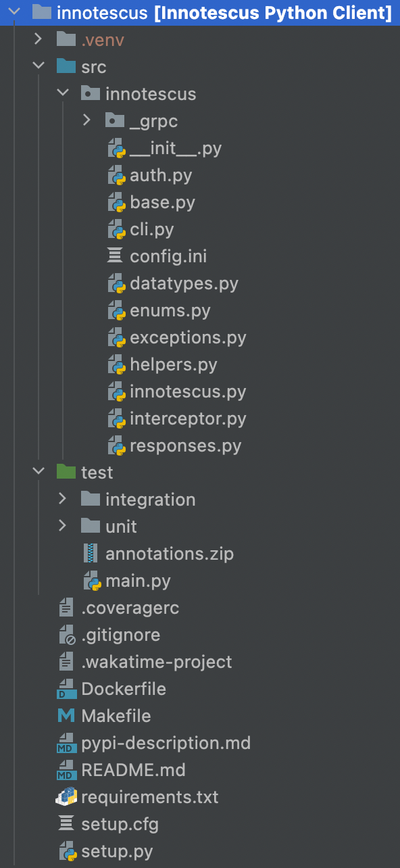400x868 pixels.
Task: Click the config.ini file icon
Action: click(116, 256)
